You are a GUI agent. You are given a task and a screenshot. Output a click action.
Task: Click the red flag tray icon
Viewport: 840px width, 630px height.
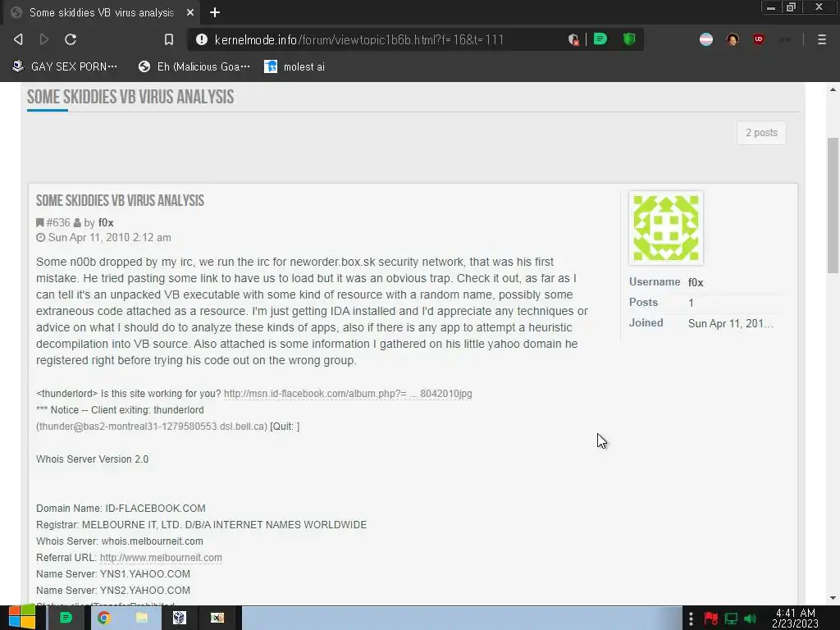click(711, 619)
